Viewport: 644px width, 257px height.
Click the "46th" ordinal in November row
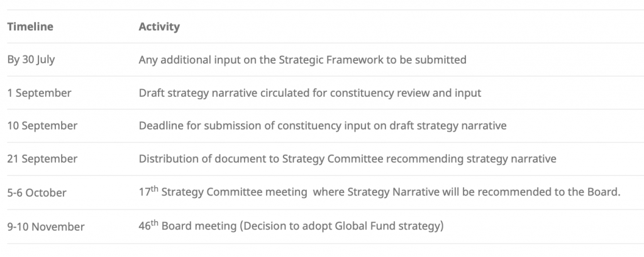[149, 225]
